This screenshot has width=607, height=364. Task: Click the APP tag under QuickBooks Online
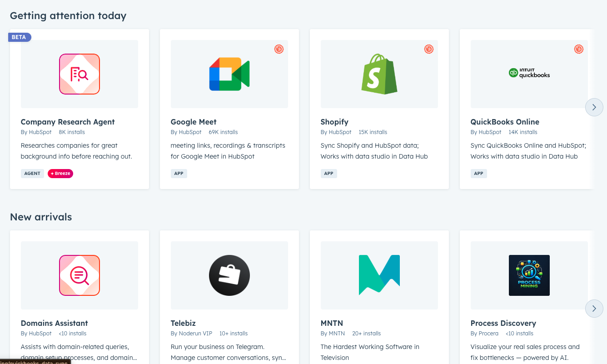(479, 174)
